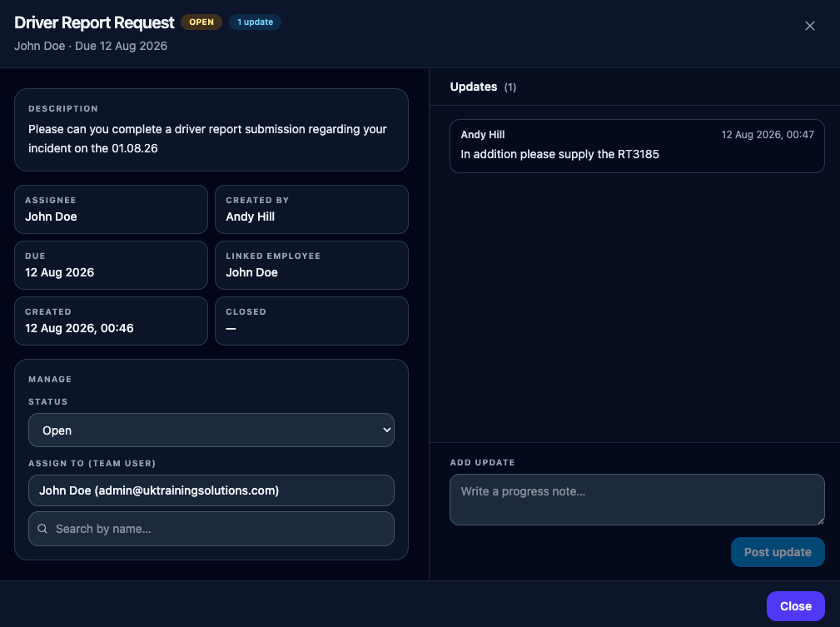Click the update author name Andy Hill
The width and height of the screenshot is (840, 627).
(x=483, y=135)
